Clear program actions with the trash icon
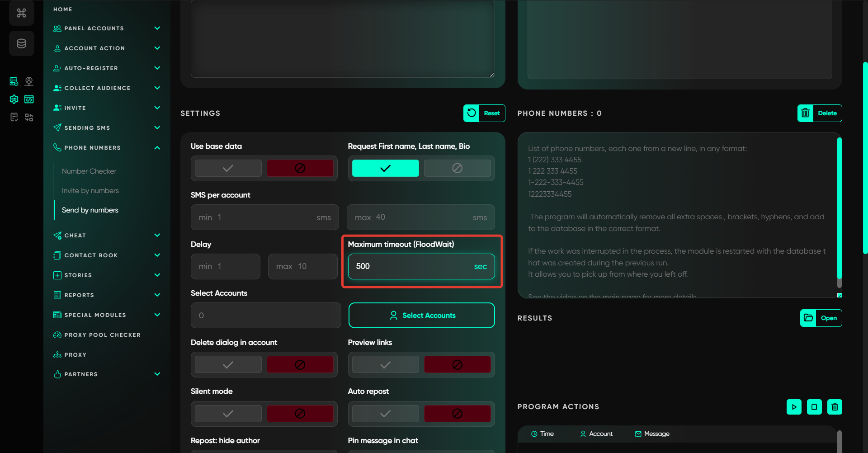Image resolution: width=868 pixels, height=453 pixels. click(835, 407)
